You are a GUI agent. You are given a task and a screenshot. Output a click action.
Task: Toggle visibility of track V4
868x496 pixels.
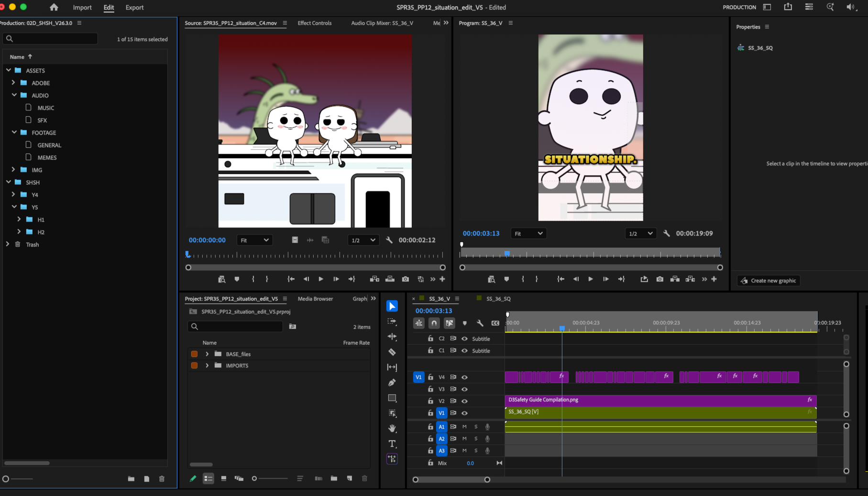pyautogui.click(x=464, y=377)
